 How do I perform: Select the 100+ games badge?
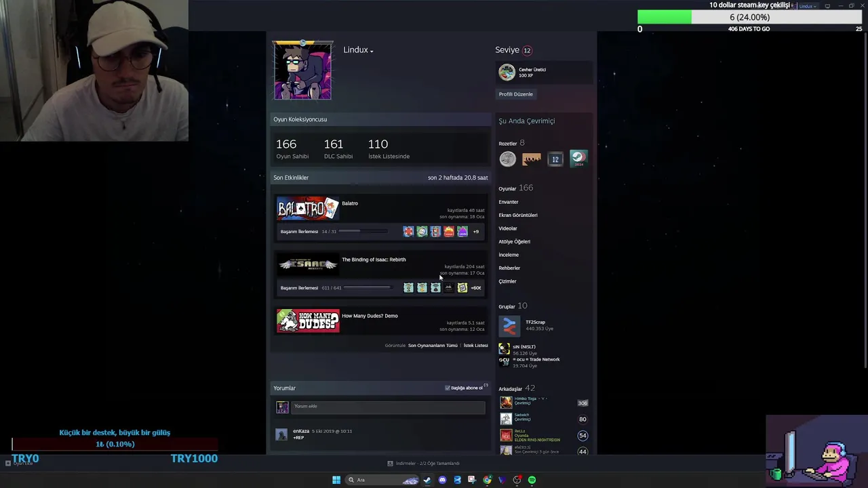(x=532, y=159)
